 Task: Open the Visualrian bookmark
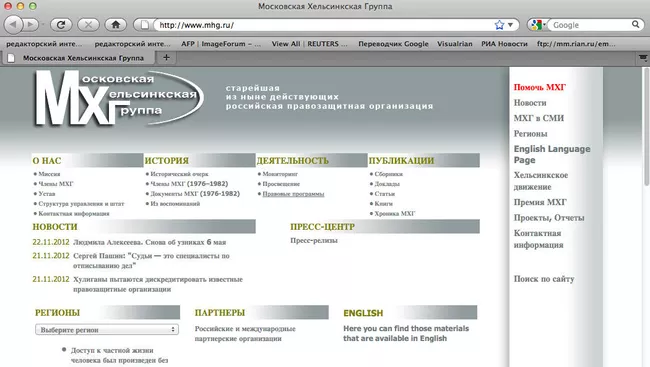(454, 44)
